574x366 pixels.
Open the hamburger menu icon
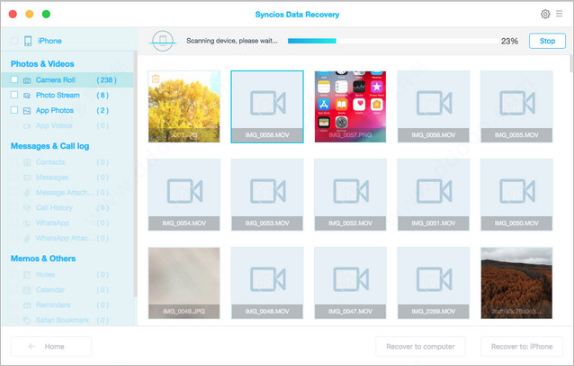click(559, 14)
